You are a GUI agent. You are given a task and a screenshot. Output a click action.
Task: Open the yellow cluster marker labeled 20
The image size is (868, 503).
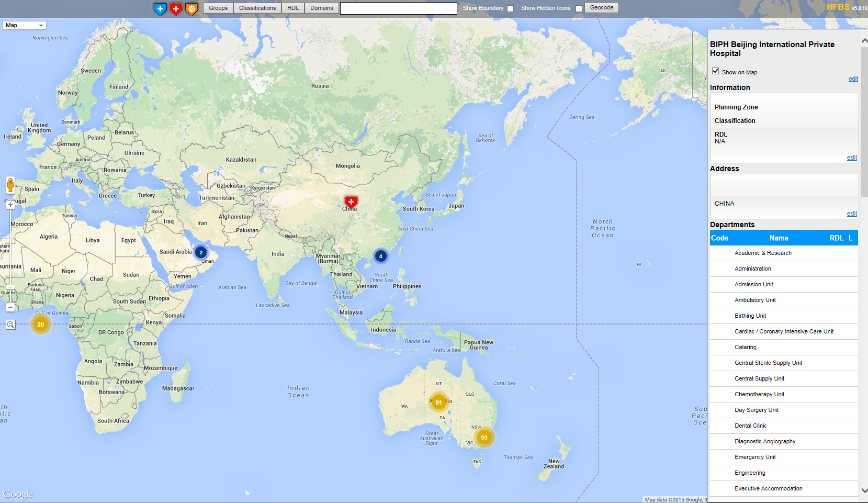(41, 325)
